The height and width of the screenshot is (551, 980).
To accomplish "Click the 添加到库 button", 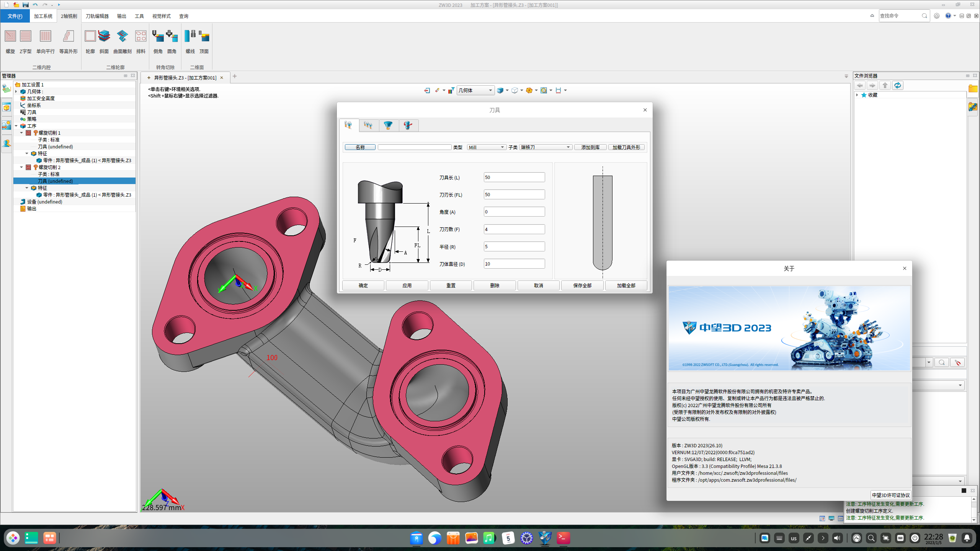I will click(x=590, y=147).
